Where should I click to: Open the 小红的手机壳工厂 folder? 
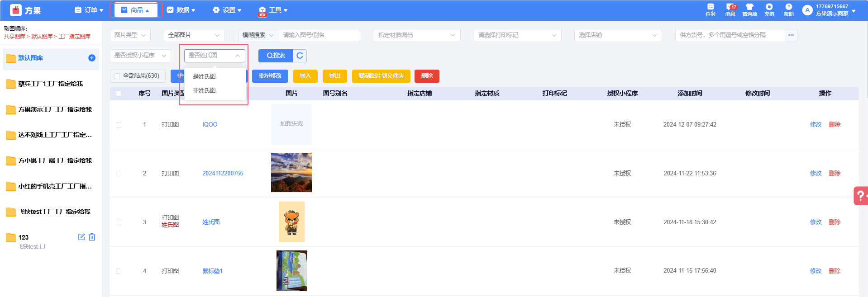click(x=51, y=186)
